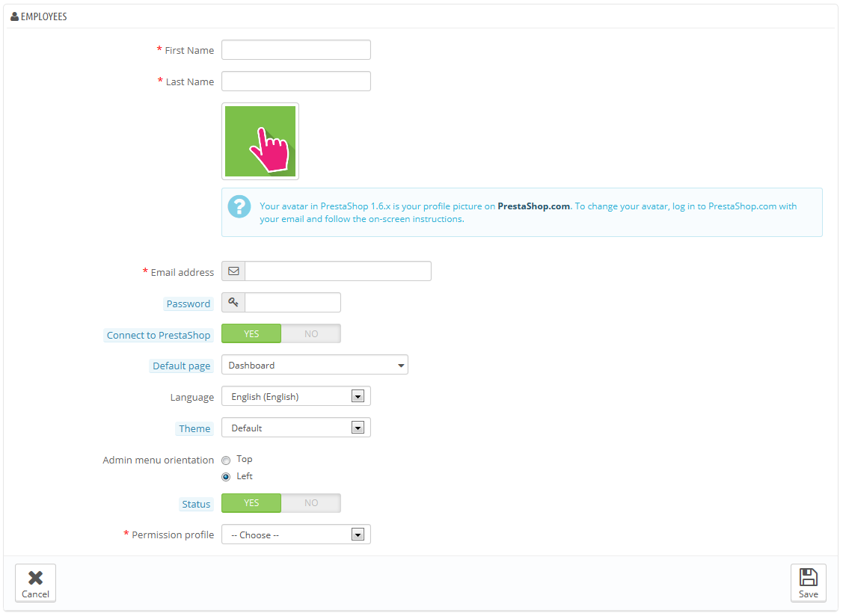Screen dimensions: 843x616
Task: Click the Default page help label
Action: coord(182,366)
